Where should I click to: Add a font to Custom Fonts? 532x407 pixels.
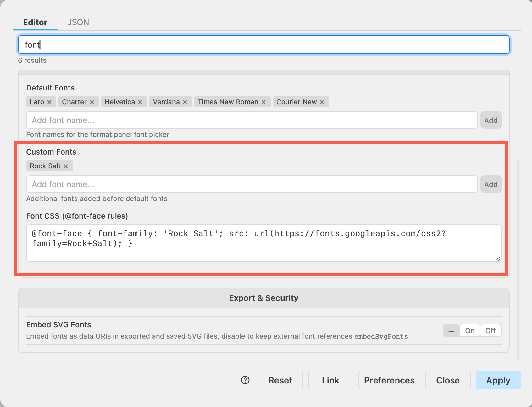pyautogui.click(x=491, y=184)
